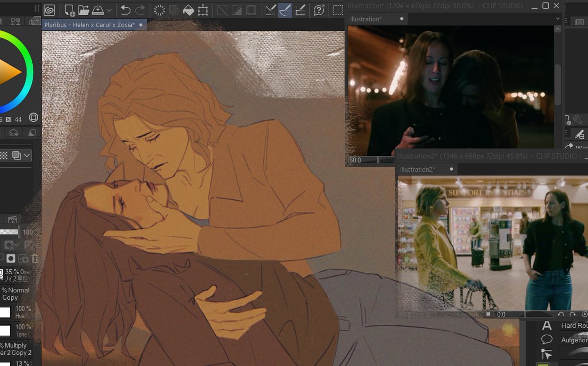Open Clip Studio launcher icon
Viewport: 588px width, 366px height.
pyautogui.click(x=49, y=10)
